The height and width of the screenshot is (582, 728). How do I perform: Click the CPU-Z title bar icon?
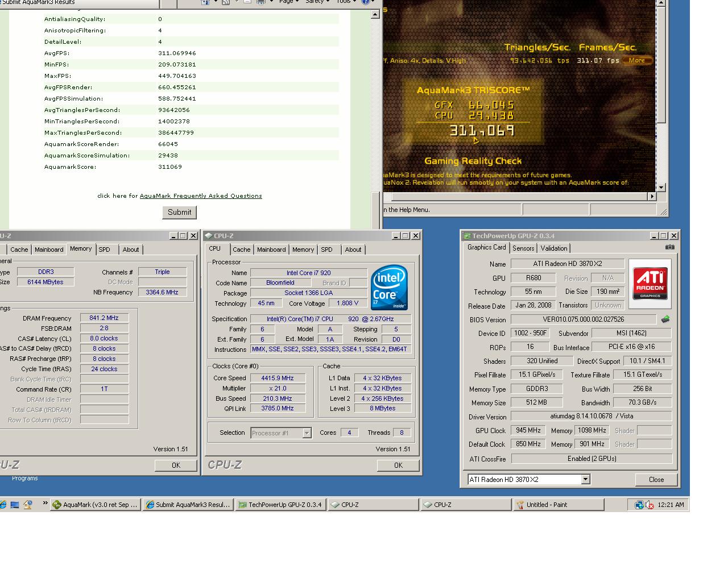click(x=208, y=236)
